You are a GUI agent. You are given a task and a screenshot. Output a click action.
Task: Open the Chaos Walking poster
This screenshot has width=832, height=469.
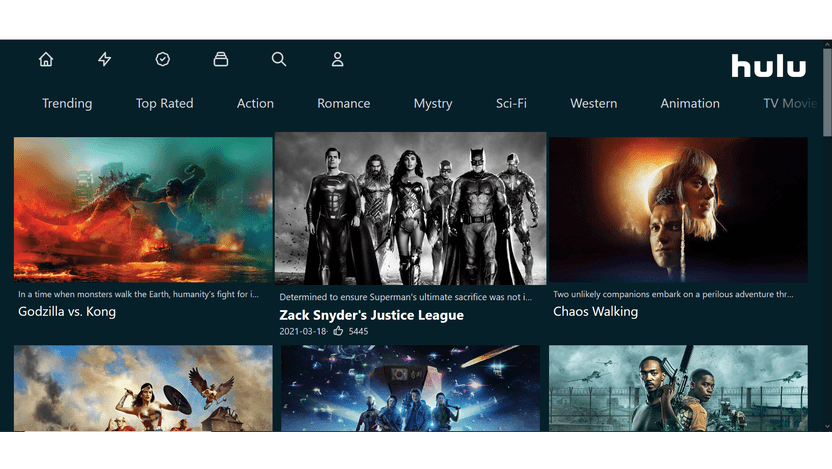678,210
